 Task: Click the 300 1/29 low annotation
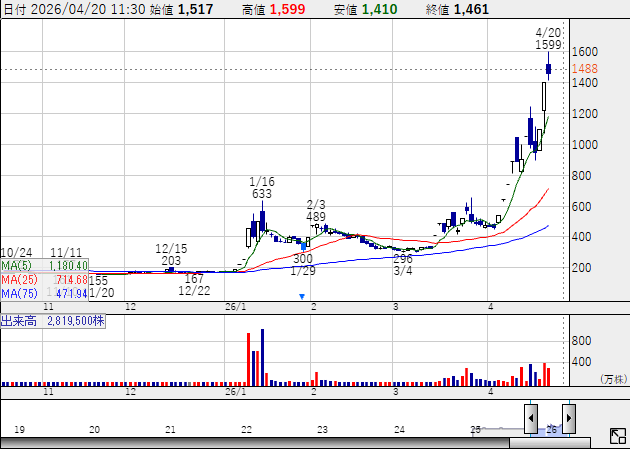(x=303, y=264)
